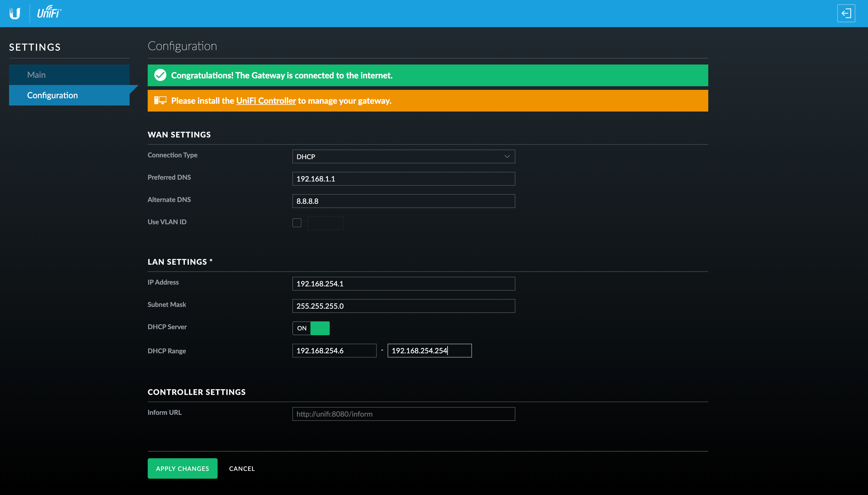This screenshot has width=868, height=495.
Task: Click the VLAN ID number field
Action: (325, 223)
